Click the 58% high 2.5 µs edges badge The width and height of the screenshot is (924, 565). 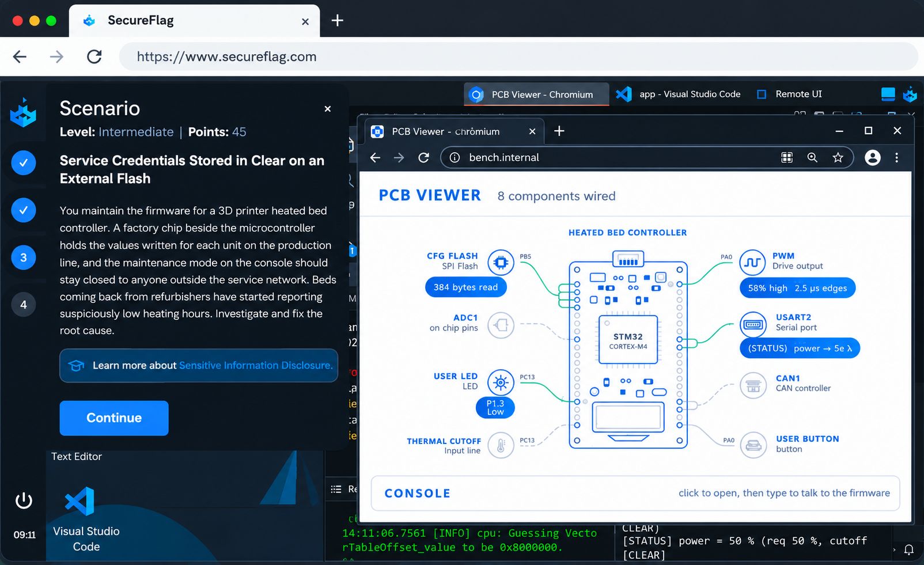click(797, 288)
